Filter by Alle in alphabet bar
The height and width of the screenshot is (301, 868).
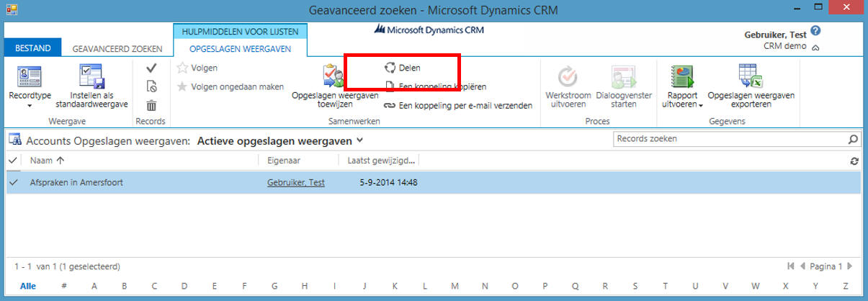[x=28, y=286]
